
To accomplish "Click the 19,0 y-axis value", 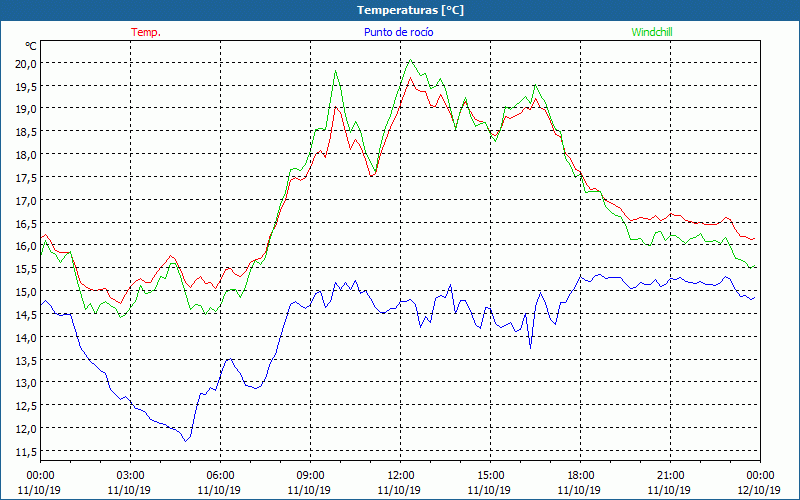I will point(27,109).
